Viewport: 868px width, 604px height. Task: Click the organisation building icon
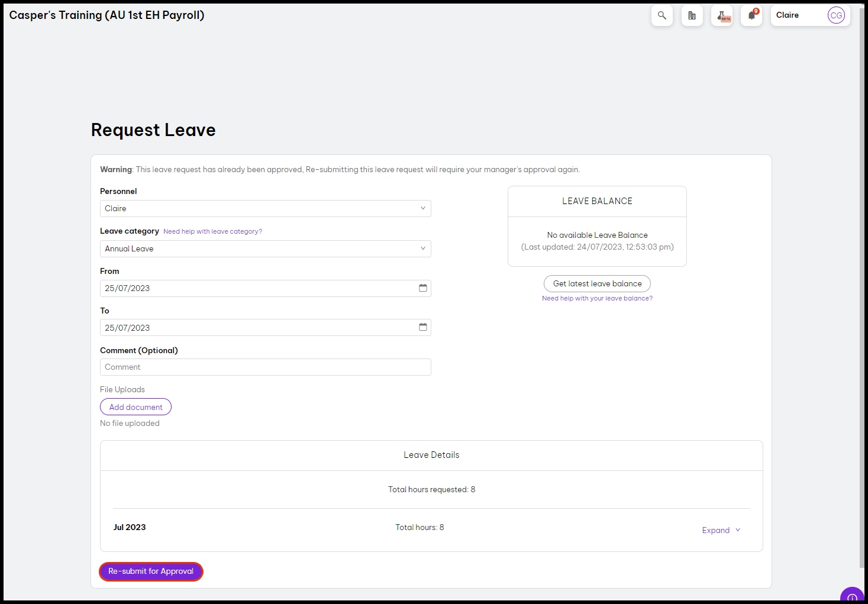(692, 16)
